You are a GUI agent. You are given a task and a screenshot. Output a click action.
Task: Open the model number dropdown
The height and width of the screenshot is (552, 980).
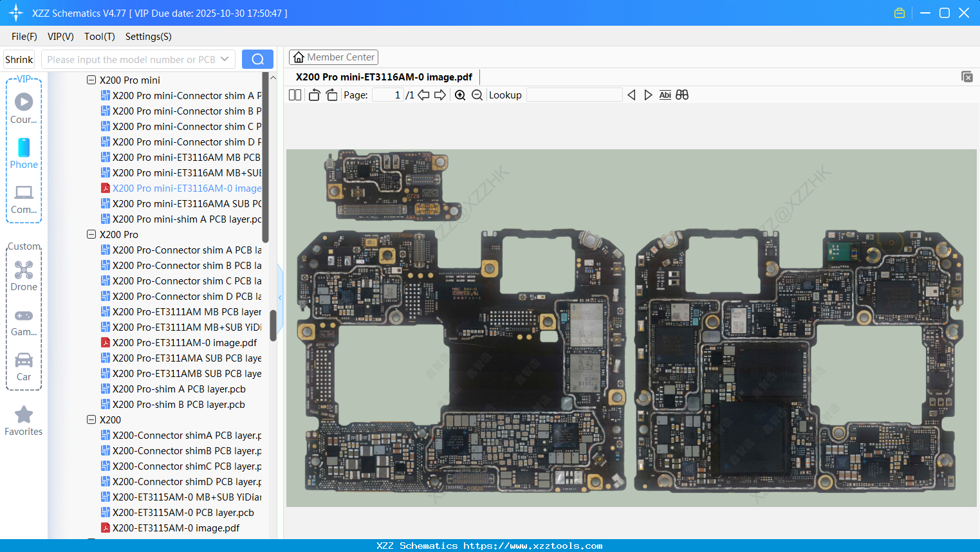tap(225, 59)
